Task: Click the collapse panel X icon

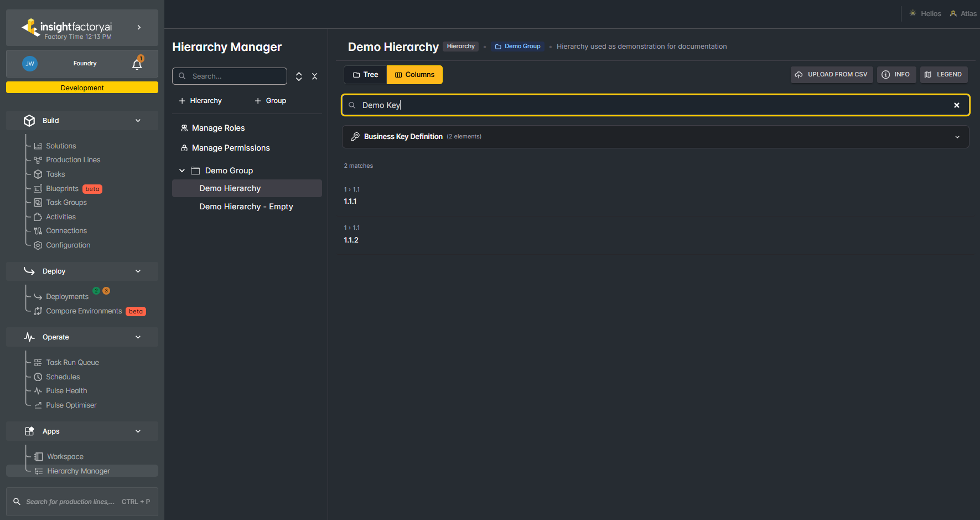Action: click(x=315, y=76)
